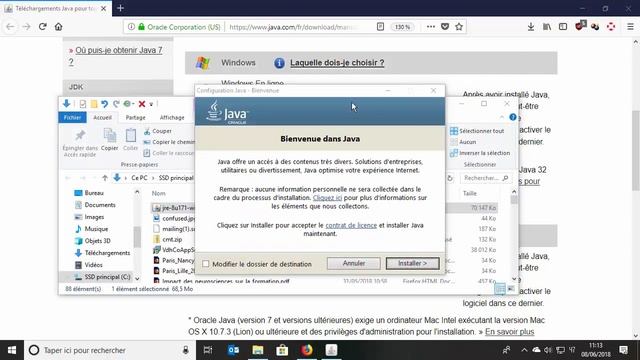Open Microsoft Store from taskbar

click(282, 350)
